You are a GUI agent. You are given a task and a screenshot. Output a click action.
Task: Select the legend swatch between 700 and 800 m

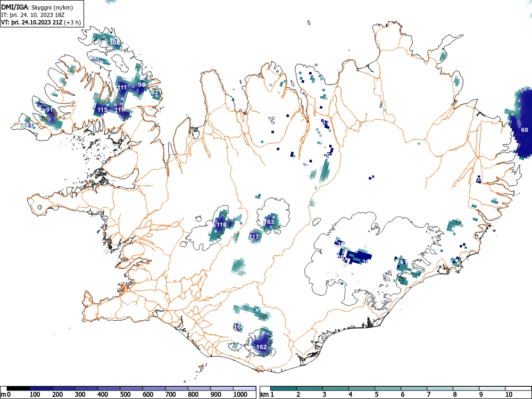[x=177, y=388]
